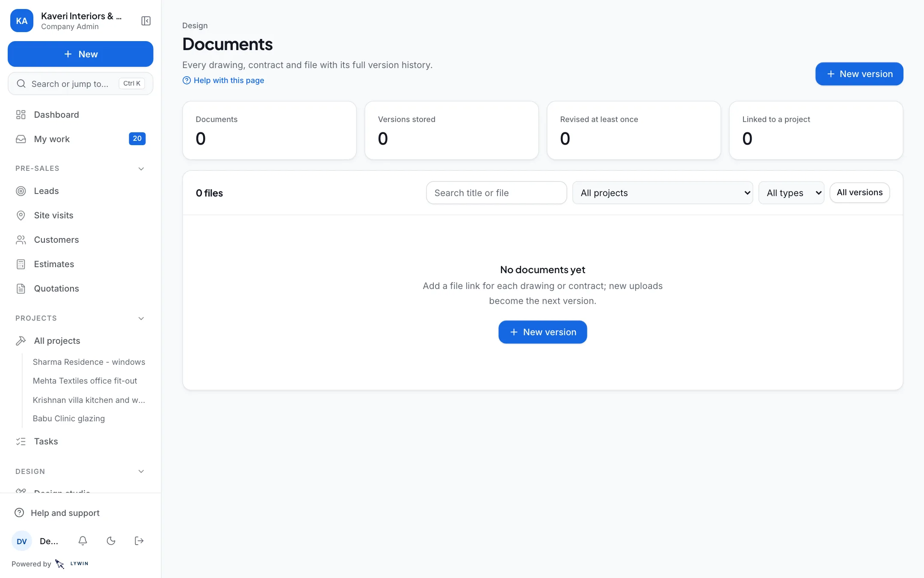Toggle the All versions filter
The height and width of the screenshot is (578, 924).
point(860,193)
